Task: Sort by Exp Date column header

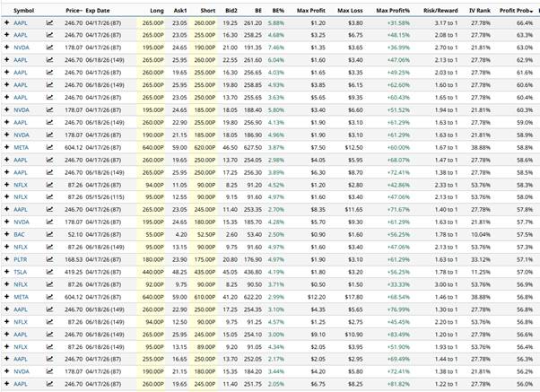Action: pyautogui.click(x=98, y=11)
